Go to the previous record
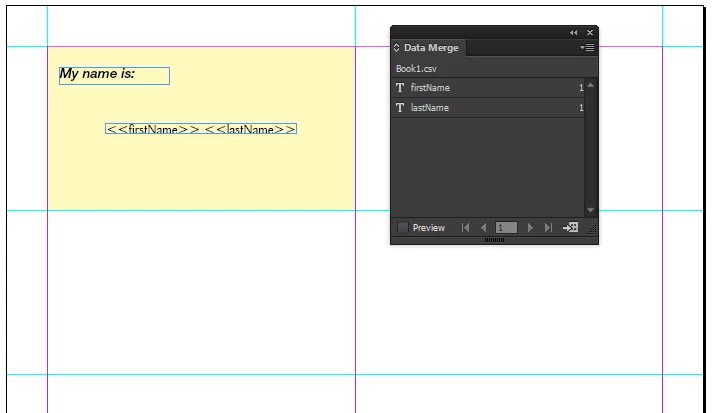Viewport: 712px width, 413px height. click(x=484, y=227)
